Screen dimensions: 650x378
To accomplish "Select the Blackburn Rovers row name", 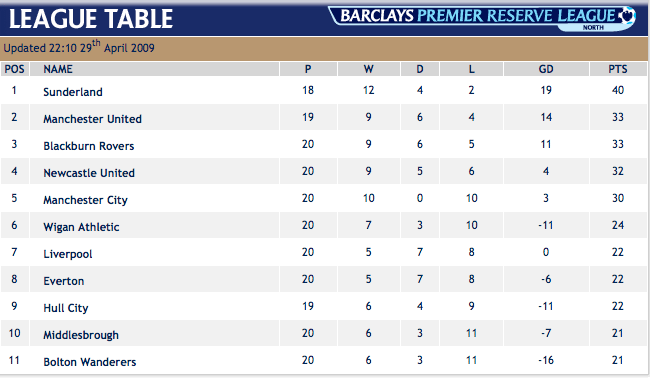I will 89,146.
